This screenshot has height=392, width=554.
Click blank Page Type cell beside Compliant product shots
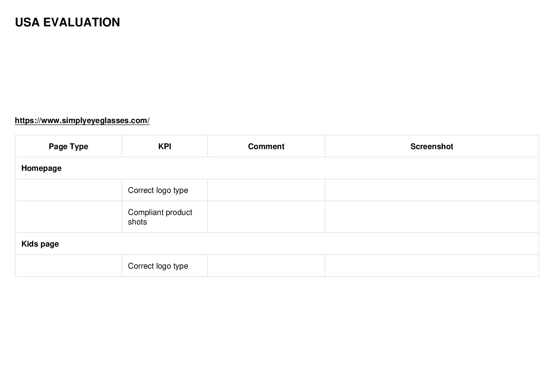point(68,217)
